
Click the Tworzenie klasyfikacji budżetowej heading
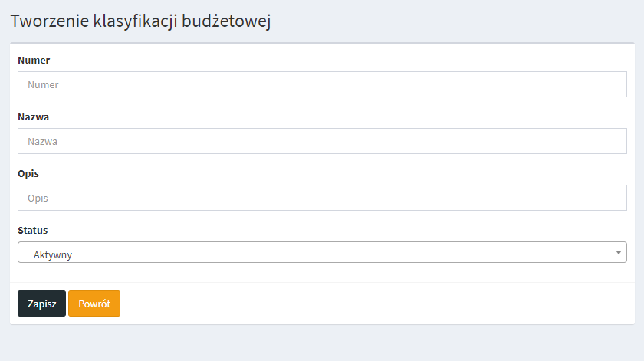141,21
